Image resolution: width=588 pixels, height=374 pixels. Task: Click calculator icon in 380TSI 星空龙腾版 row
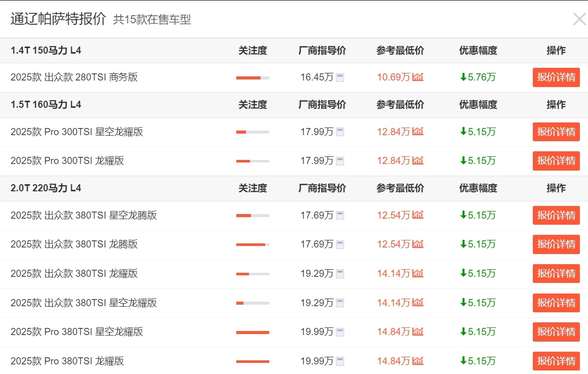340,216
